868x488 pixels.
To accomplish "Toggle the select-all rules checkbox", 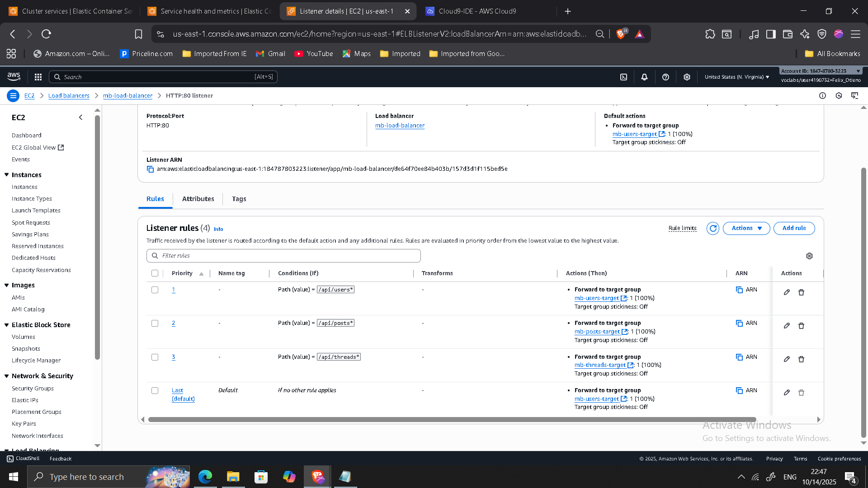I will (155, 273).
